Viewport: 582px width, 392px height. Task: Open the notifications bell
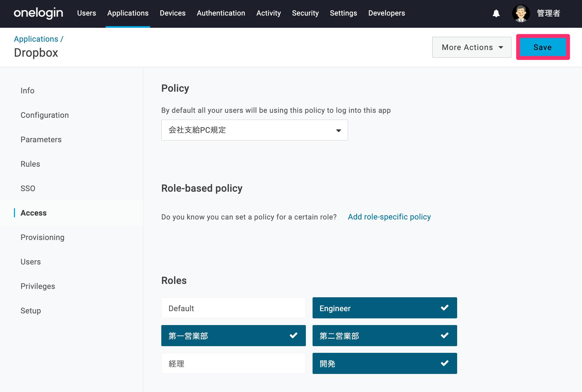[496, 13]
